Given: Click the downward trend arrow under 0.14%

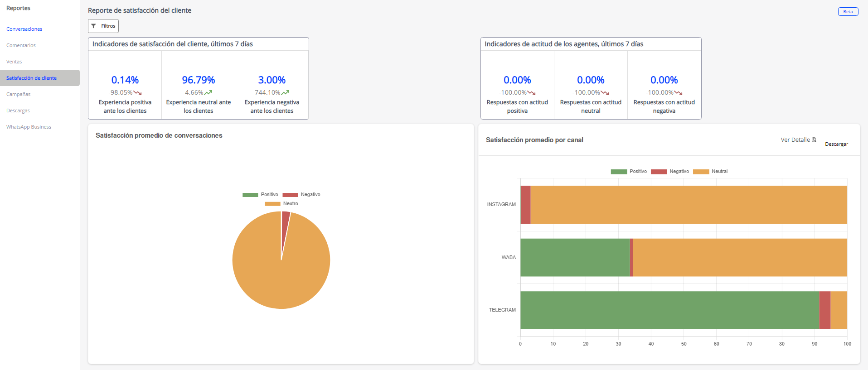Looking at the screenshot, I should [137, 93].
